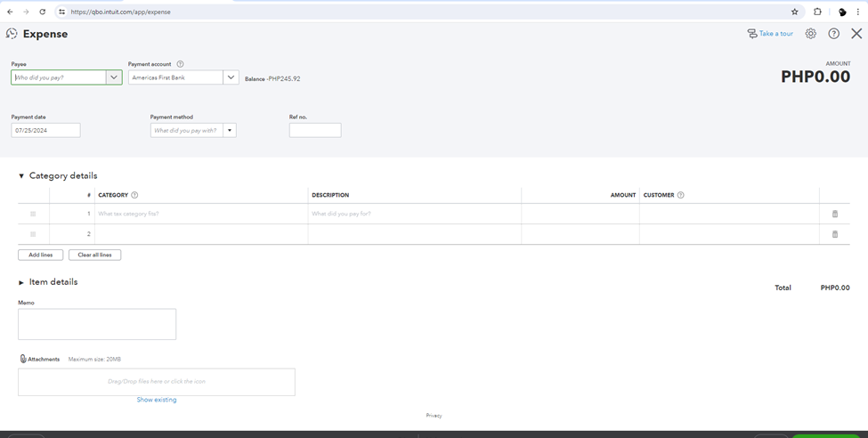Click the browser back arrow
868x438 pixels.
coord(10,12)
